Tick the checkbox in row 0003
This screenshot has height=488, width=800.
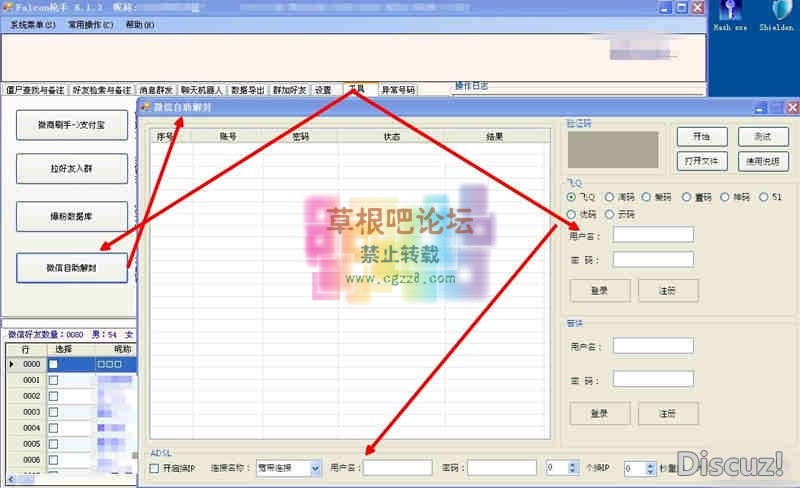pyautogui.click(x=53, y=411)
